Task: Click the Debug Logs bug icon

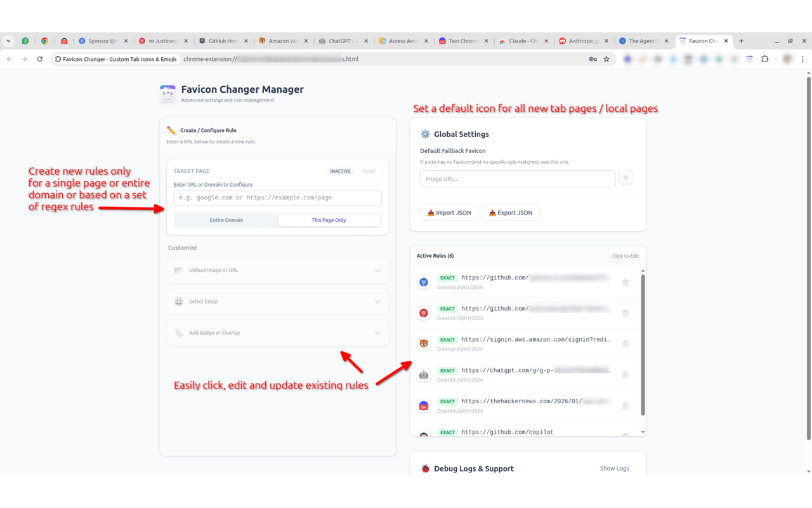Action: point(426,469)
